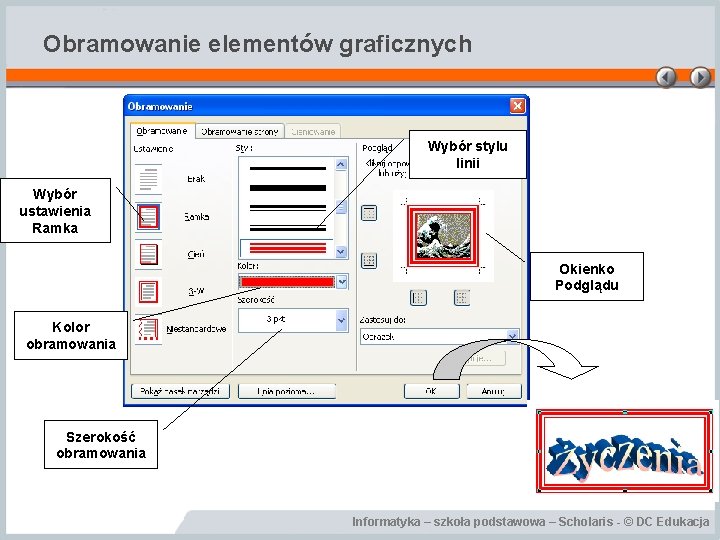Open the Obramowanie strony tab

240,132
